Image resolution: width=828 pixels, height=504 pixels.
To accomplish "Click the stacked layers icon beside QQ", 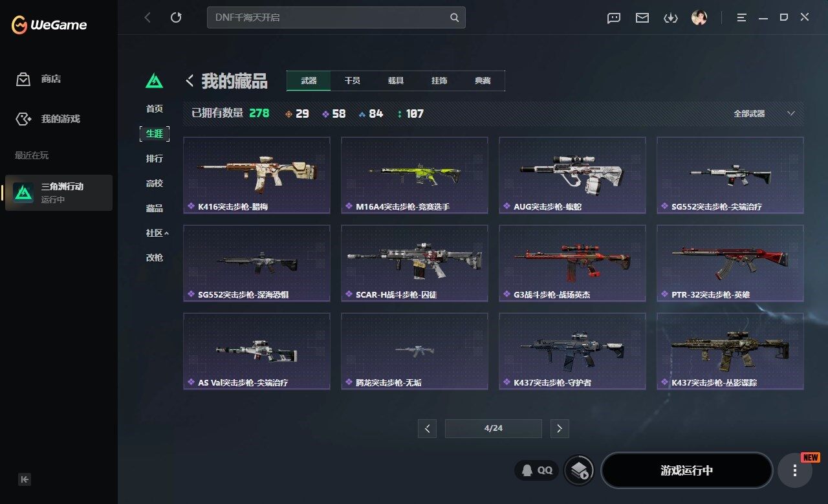I will [x=579, y=470].
